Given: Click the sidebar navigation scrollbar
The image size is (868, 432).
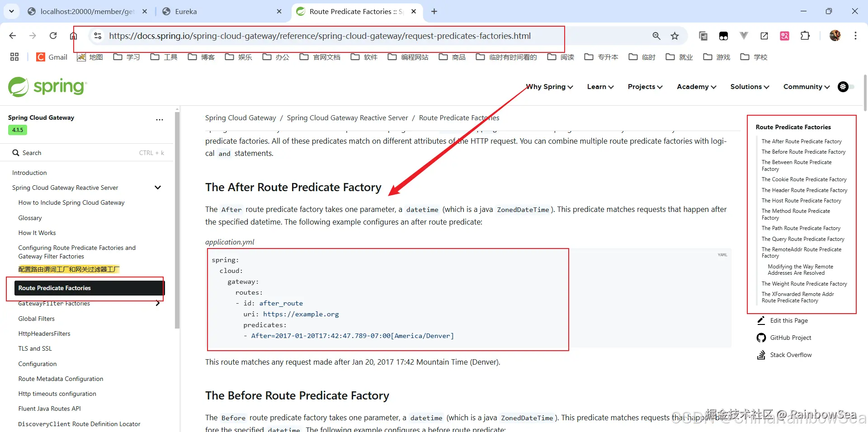Looking at the screenshot, I should [177, 219].
